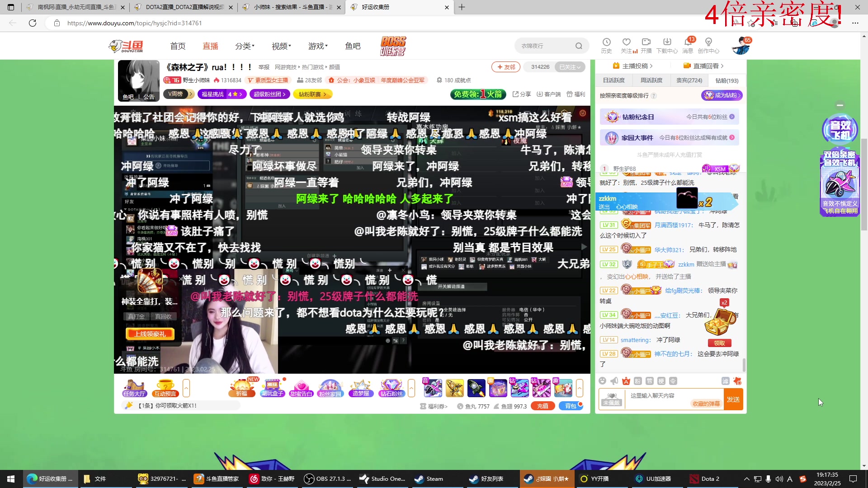Screen dimensions: 868x488
Task: Click the 任务大厅 task hall icon
Action: 134,388
